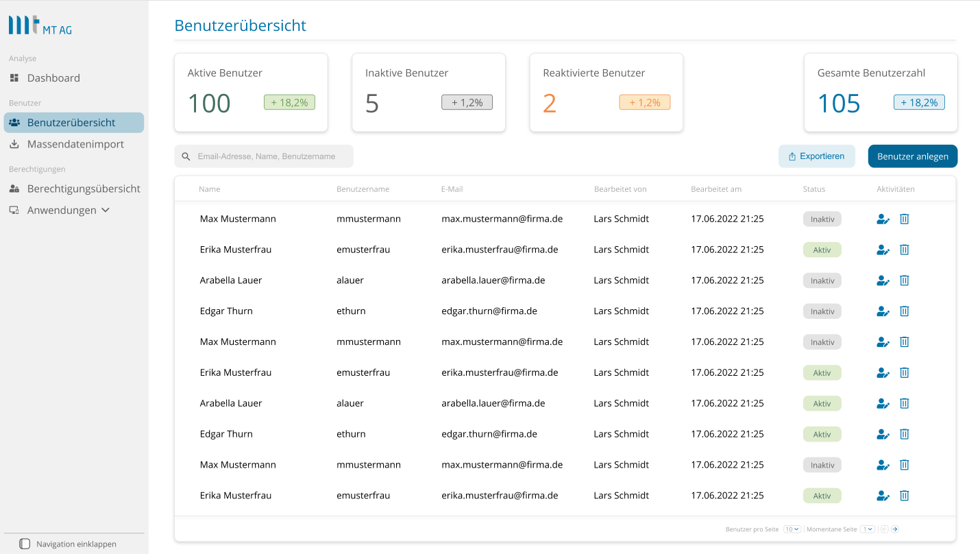Go to the next page with the right arrow

(x=894, y=529)
